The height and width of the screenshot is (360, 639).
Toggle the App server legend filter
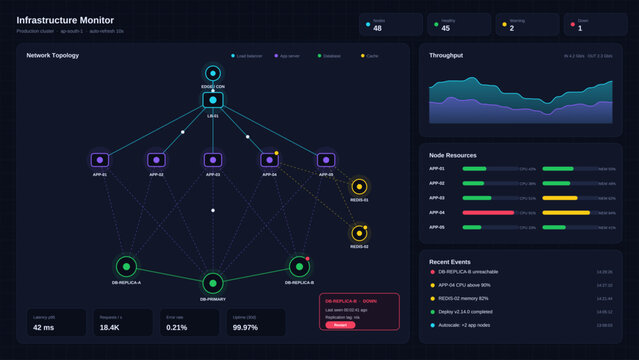[287, 56]
